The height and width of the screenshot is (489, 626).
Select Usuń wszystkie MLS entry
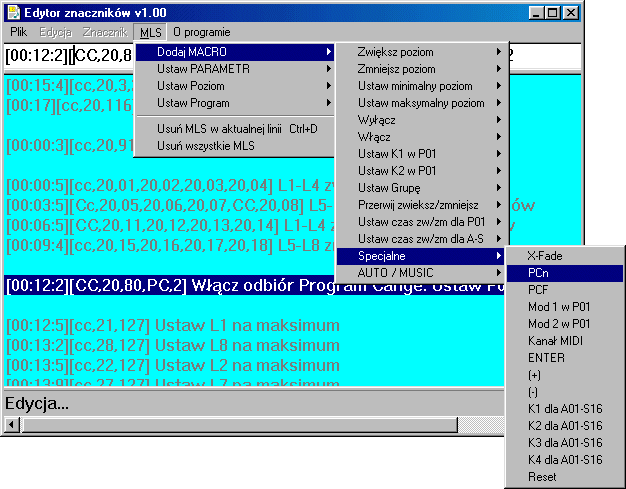[x=235, y=145]
